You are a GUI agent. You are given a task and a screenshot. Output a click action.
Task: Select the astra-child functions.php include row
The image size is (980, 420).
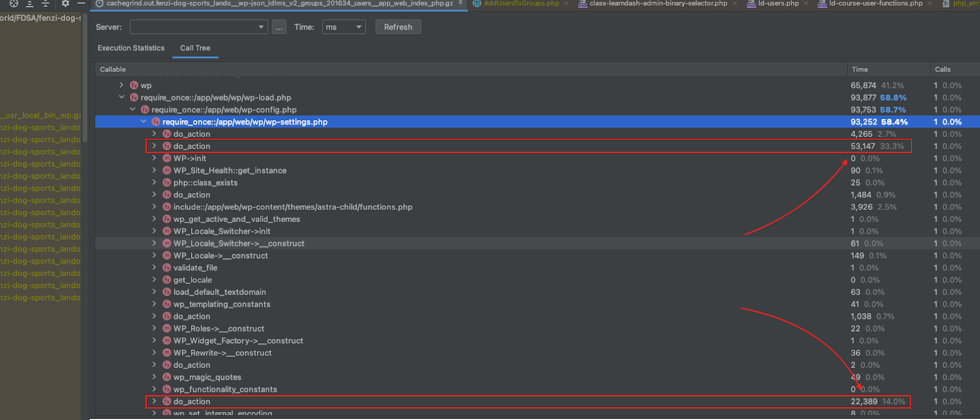[x=293, y=207]
